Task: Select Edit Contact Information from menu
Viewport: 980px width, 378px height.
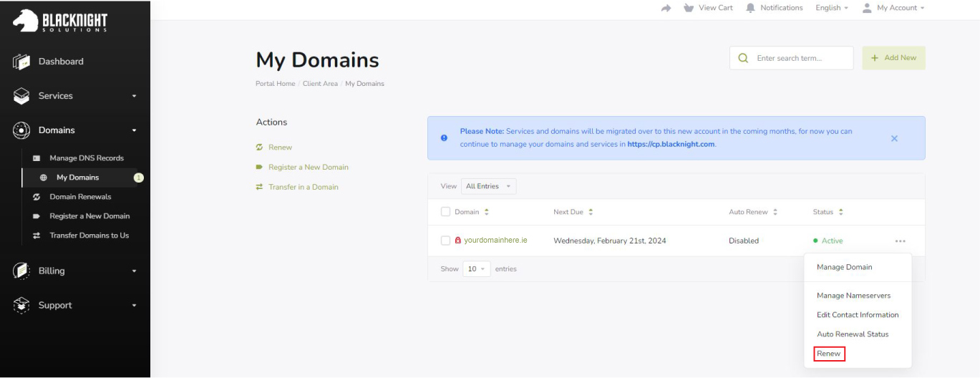Action: pos(858,315)
